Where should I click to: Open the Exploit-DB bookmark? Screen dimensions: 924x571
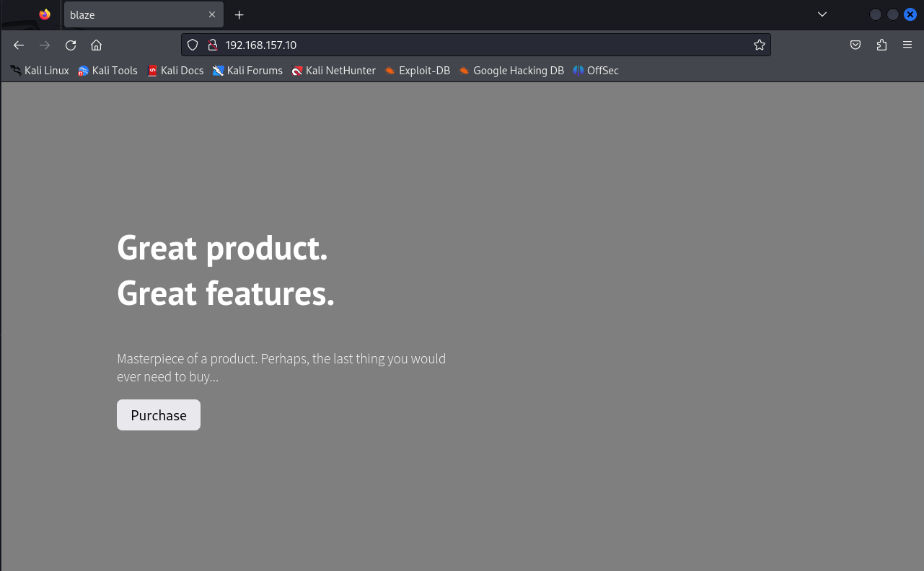coord(417,71)
